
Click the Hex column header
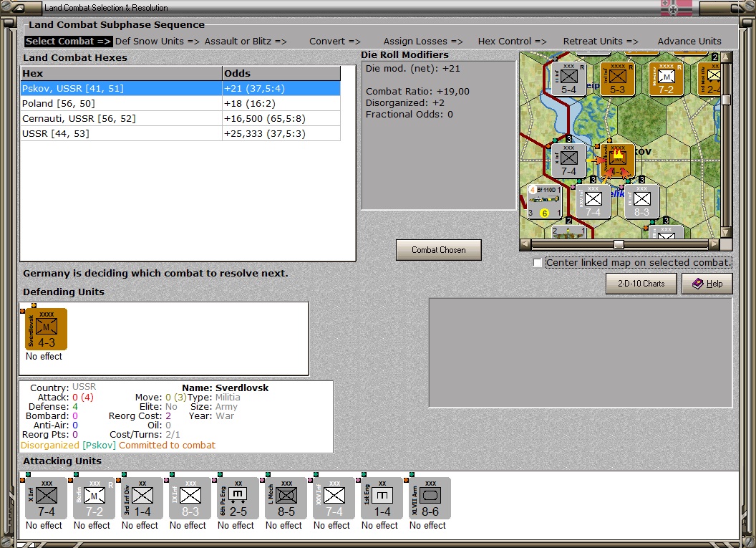[x=121, y=73]
